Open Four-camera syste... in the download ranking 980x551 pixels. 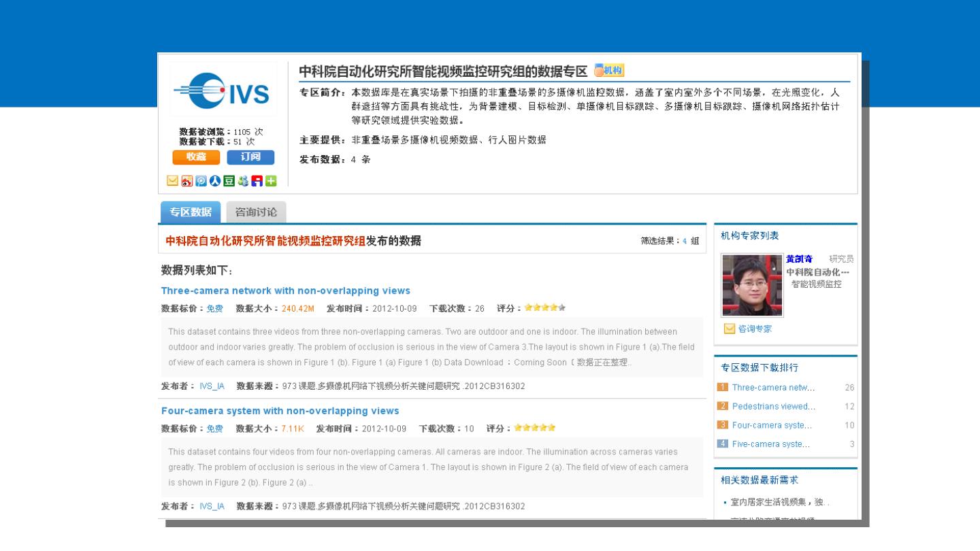(772, 426)
